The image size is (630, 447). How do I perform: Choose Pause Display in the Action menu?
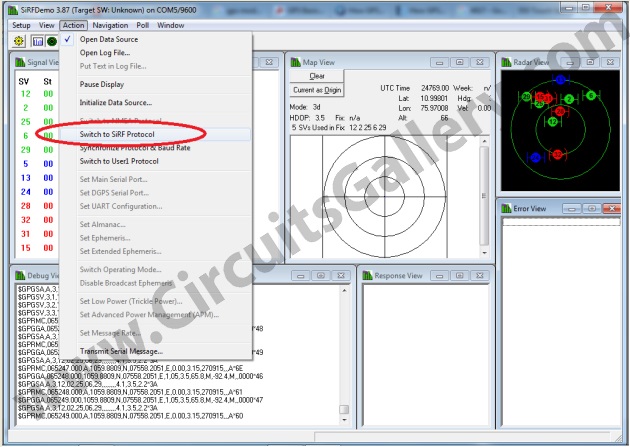pos(103,84)
